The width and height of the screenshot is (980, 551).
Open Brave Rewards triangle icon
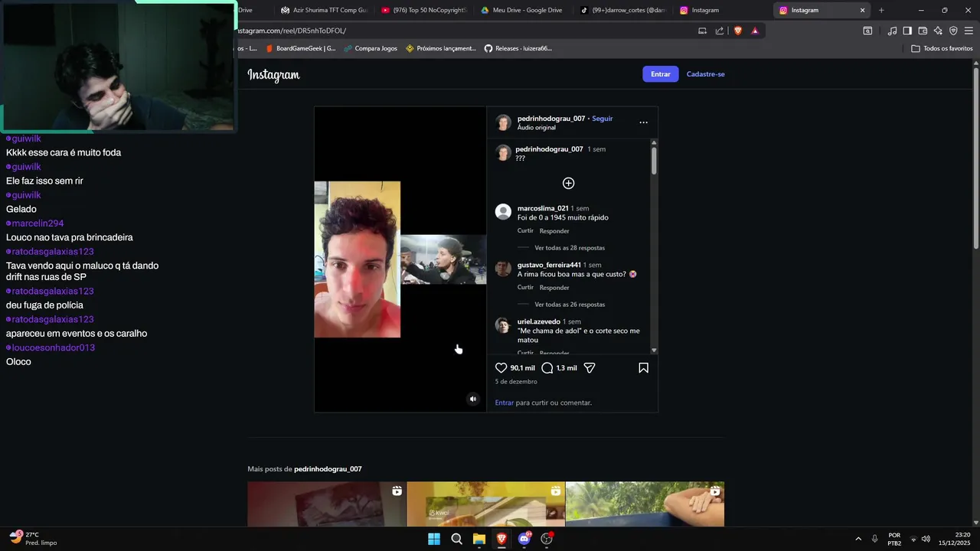(x=755, y=31)
